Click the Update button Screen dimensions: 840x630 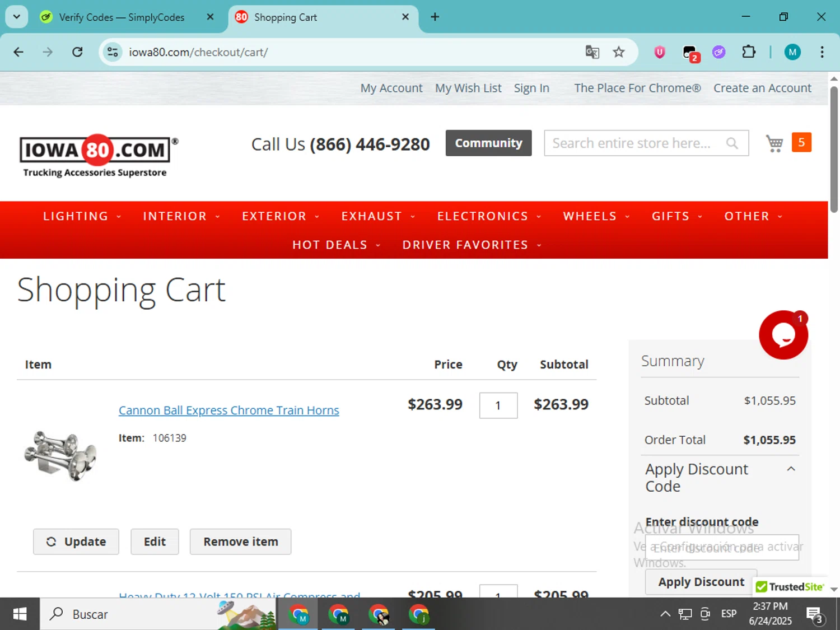point(76,542)
